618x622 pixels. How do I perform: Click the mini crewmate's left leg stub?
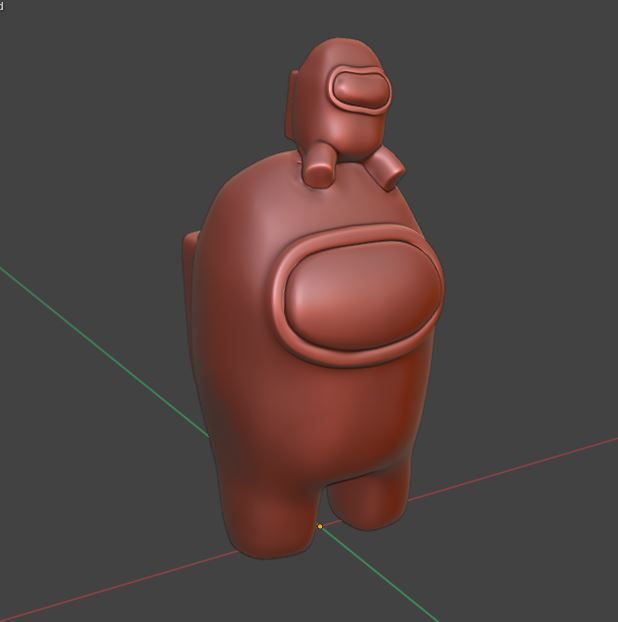click(x=319, y=165)
